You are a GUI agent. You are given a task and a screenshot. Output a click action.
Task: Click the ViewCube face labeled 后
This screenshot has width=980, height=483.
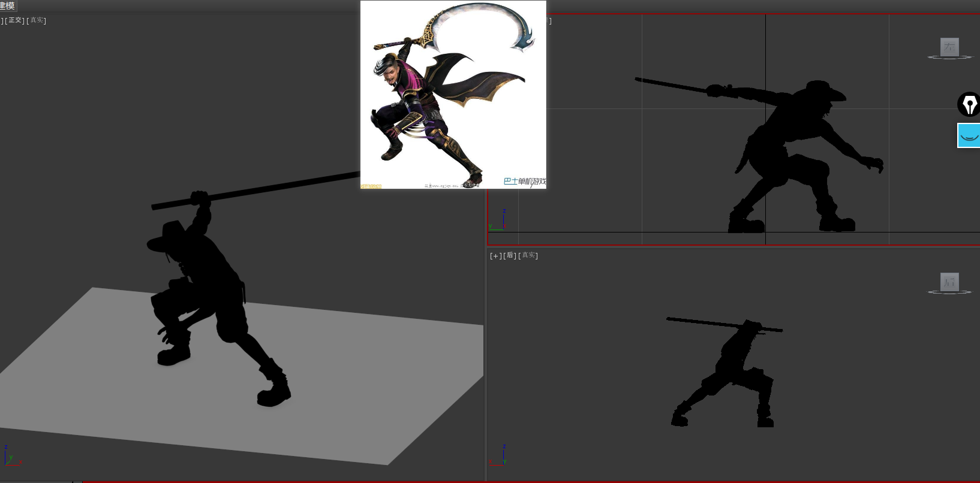click(x=949, y=282)
